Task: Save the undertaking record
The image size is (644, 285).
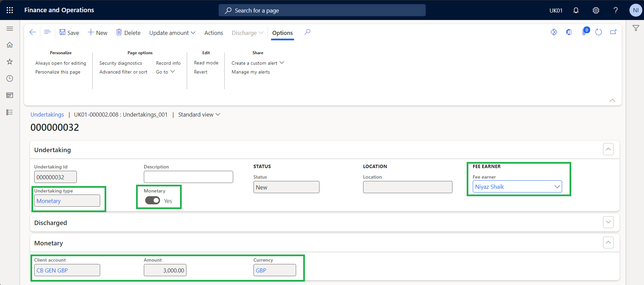Action: click(x=69, y=33)
